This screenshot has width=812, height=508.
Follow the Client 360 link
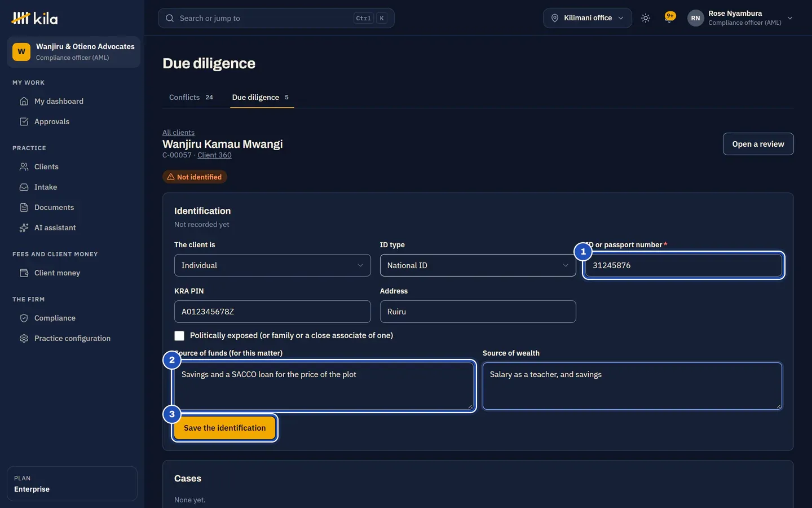214,155
